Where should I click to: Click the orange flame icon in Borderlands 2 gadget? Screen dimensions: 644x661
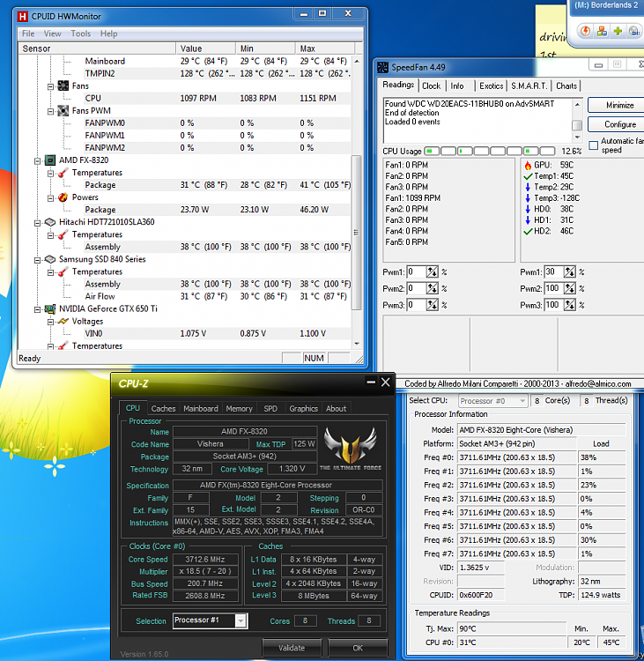click(586, 31)
